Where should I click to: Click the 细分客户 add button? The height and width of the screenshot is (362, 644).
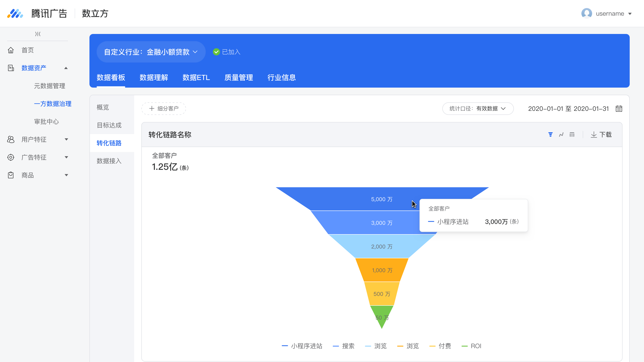(163, 108)
